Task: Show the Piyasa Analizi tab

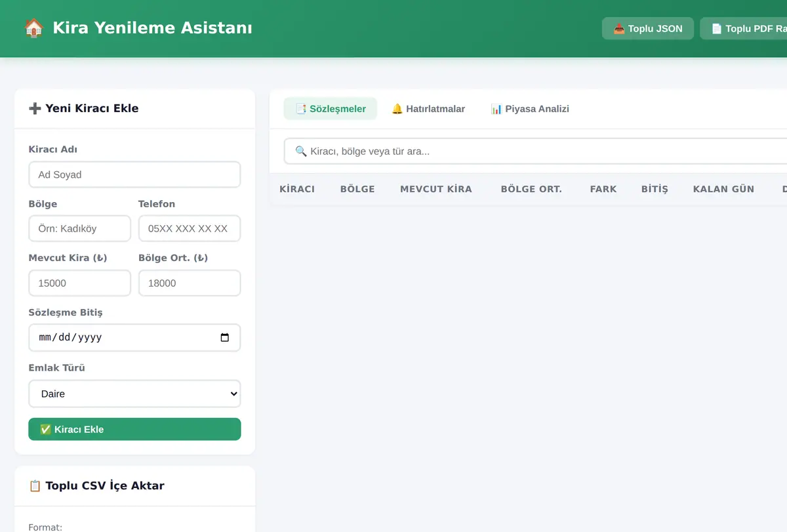Action: [530, 109]
